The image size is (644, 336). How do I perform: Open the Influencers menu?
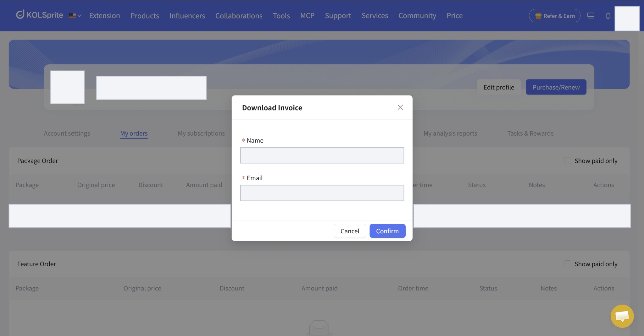tap(187, 16)
